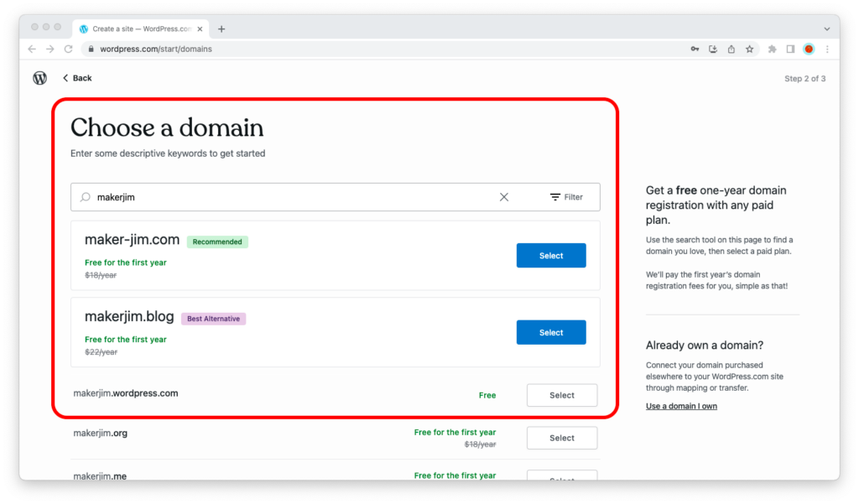Click the Use a domain I own link
Viewport: 859px width, 504px height.
pos(681,406)
